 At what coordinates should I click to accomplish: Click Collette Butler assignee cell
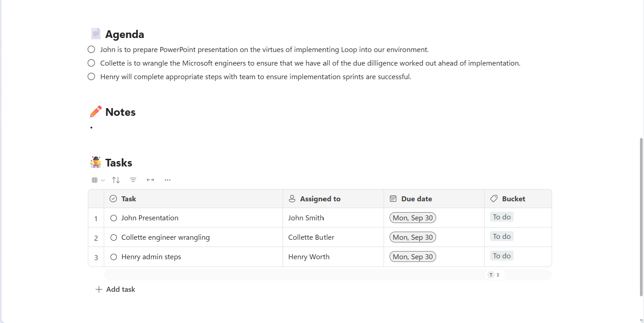pos(333,237)
